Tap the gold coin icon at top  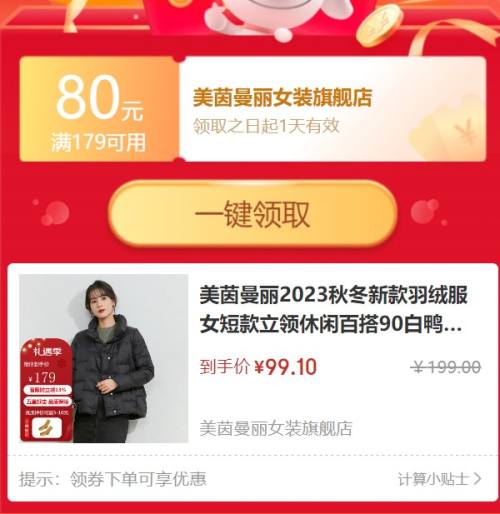point(379,26)
